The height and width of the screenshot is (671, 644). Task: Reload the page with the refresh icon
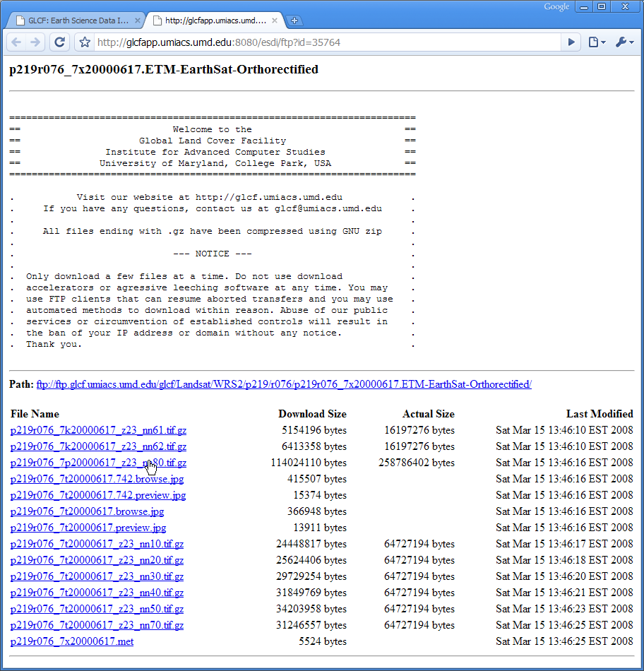[x=60, y=42]
